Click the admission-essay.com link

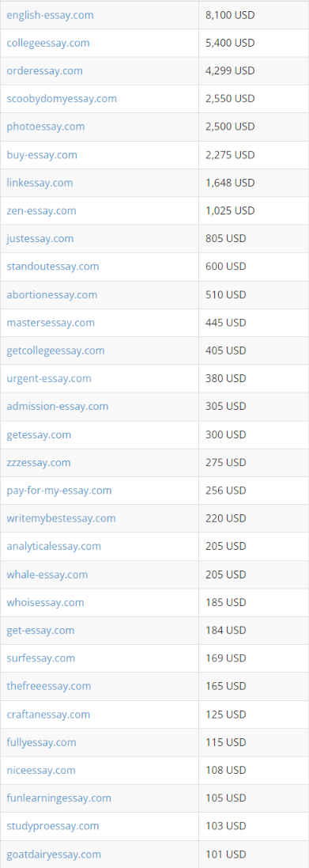tap(58, 406)
